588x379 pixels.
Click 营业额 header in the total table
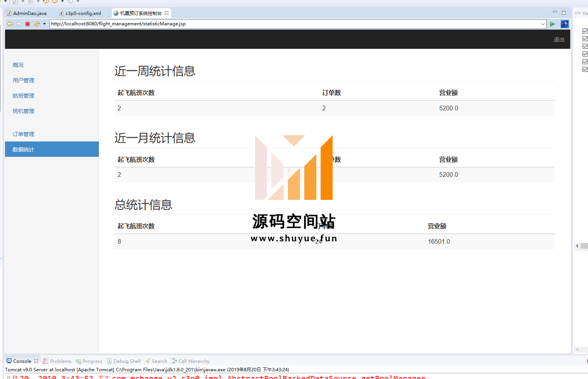click(x=437, y=226)
